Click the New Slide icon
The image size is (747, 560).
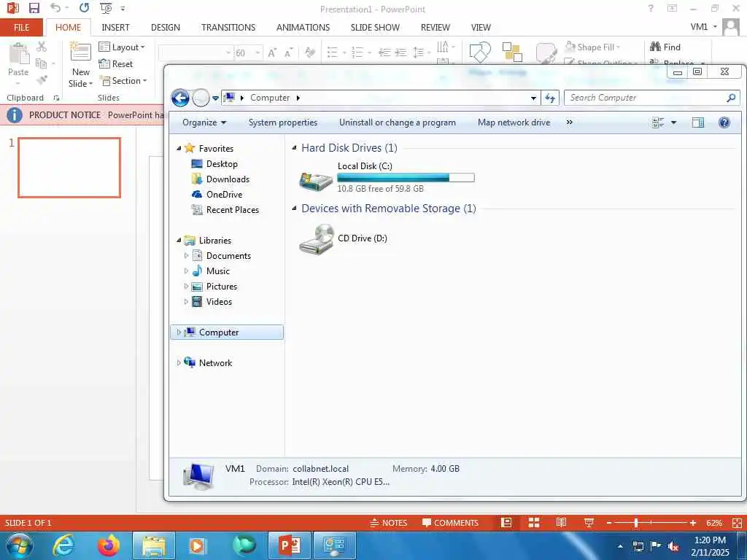coord(80,52)
